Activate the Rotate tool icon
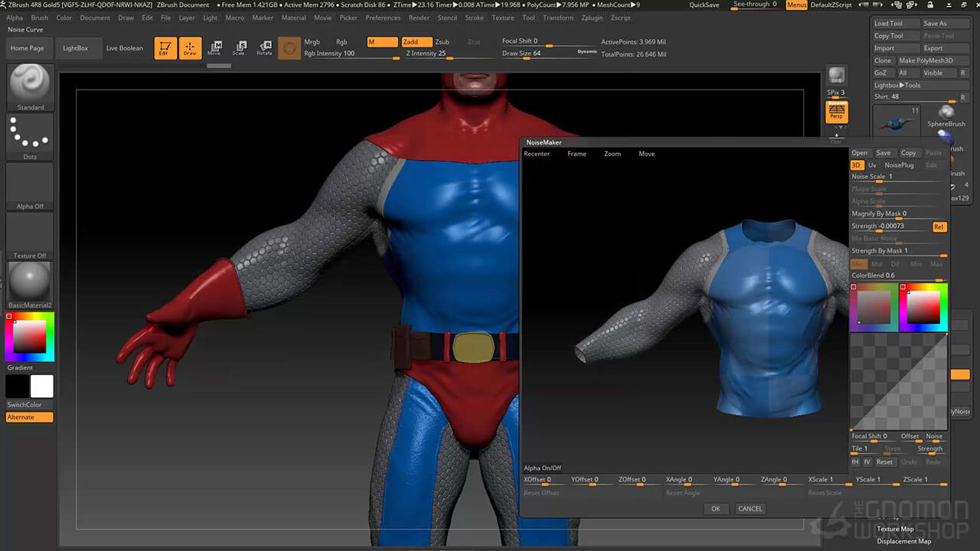 click(264, 48)
